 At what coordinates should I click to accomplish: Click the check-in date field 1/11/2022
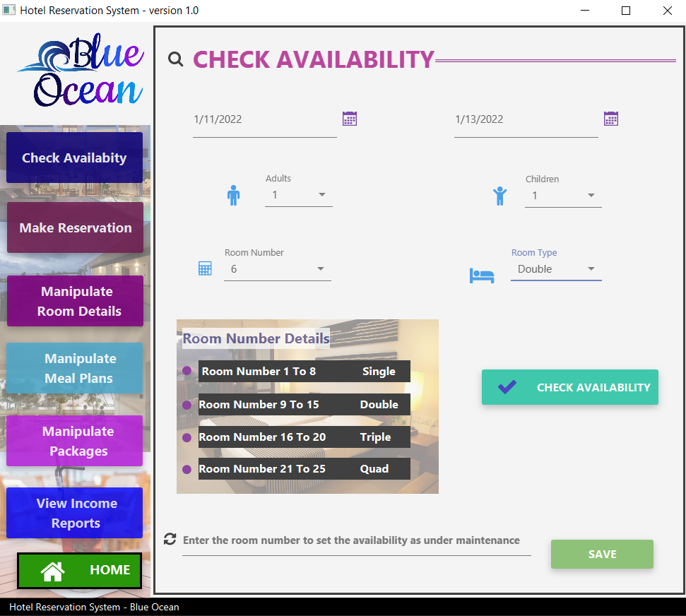[265, 121]
